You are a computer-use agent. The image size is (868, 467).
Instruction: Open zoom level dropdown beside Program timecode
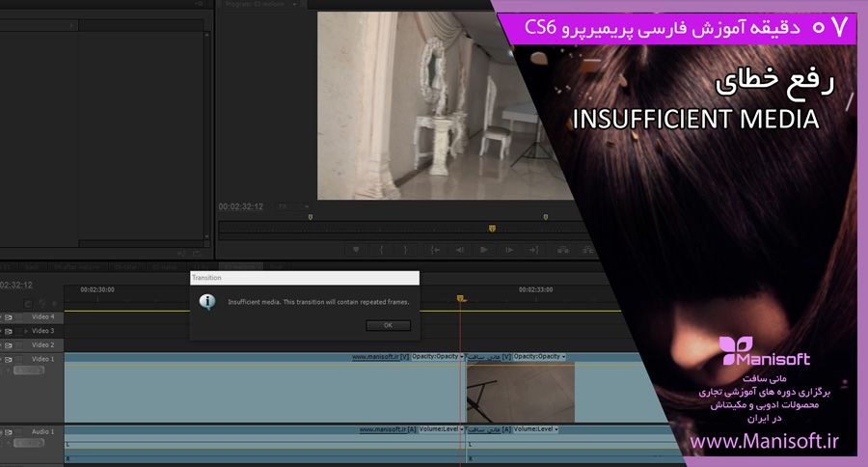[x=293, y=206]
